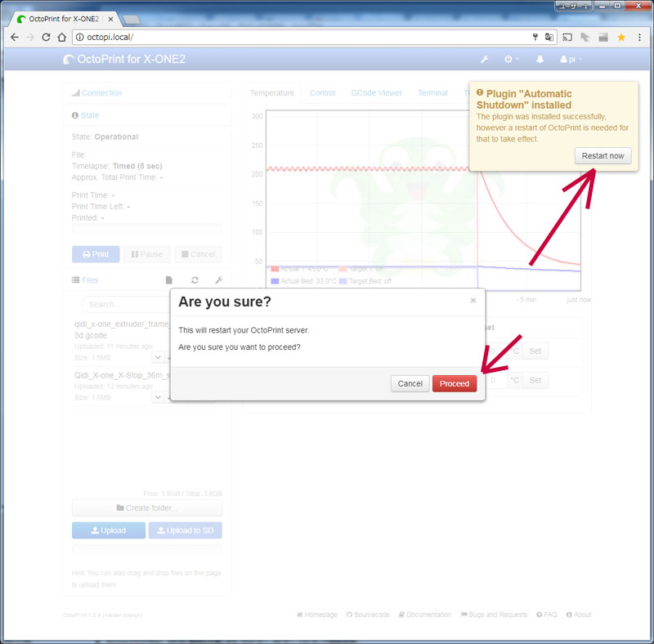Viewport: 654px width, 644px height.
Task: Reload the octopi.local page
Action: (x=46, y=37)
